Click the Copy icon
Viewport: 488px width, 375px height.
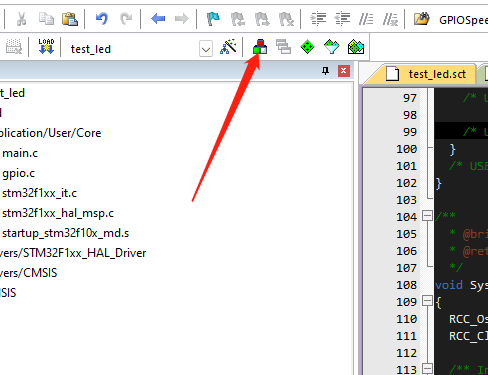point(46,19)
